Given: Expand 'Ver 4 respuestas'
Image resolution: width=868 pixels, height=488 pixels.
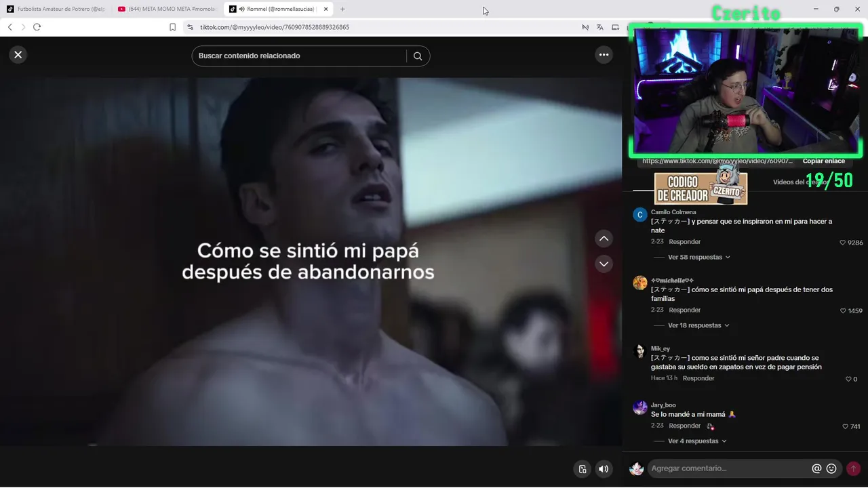Looking at the screenshot, I should coord(697,441).
